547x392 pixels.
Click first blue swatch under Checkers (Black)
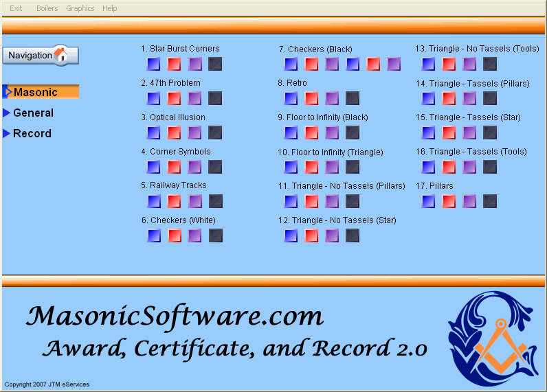tap(291, 64)
